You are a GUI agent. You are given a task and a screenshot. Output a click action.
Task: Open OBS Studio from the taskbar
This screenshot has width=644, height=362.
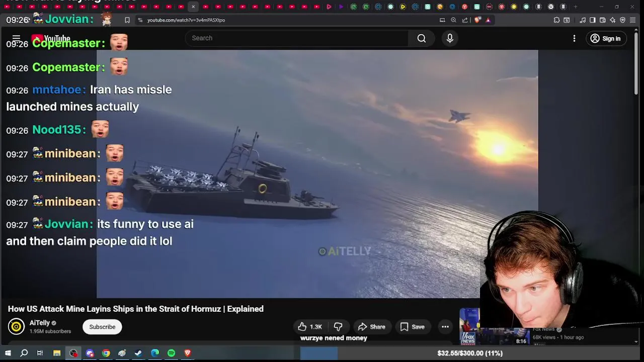73,353
